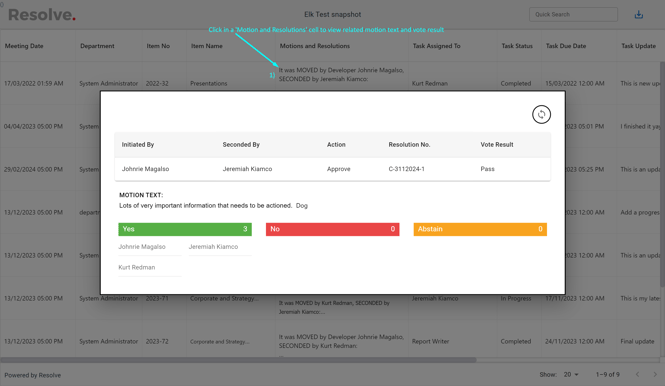
Task: Select Jeremiah Kiamco under Yes votes
Action: coord(213,247)
